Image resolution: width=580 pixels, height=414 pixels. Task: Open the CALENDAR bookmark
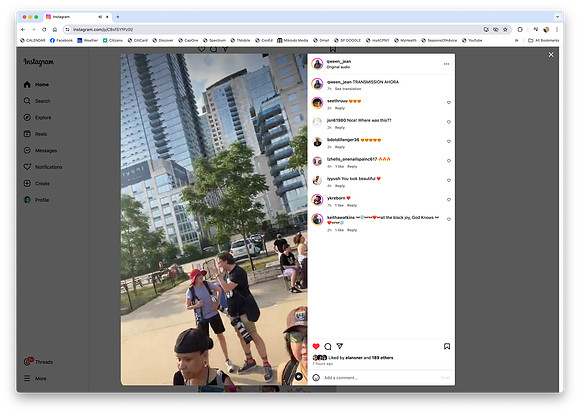(x=33, y=40)
